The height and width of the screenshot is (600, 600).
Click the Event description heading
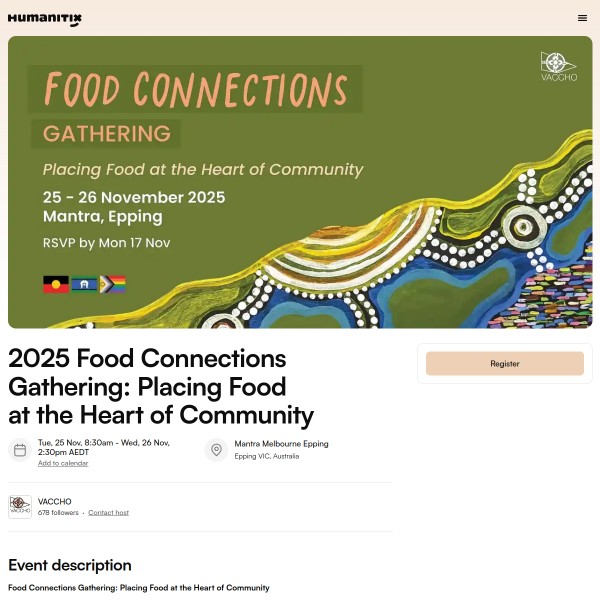pos(70,565)
